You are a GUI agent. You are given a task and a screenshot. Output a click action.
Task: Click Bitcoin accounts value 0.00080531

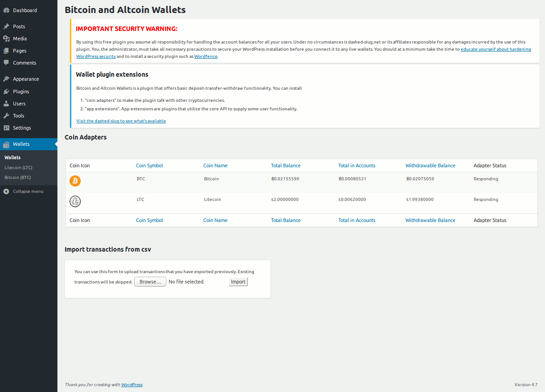coord(353,179)
